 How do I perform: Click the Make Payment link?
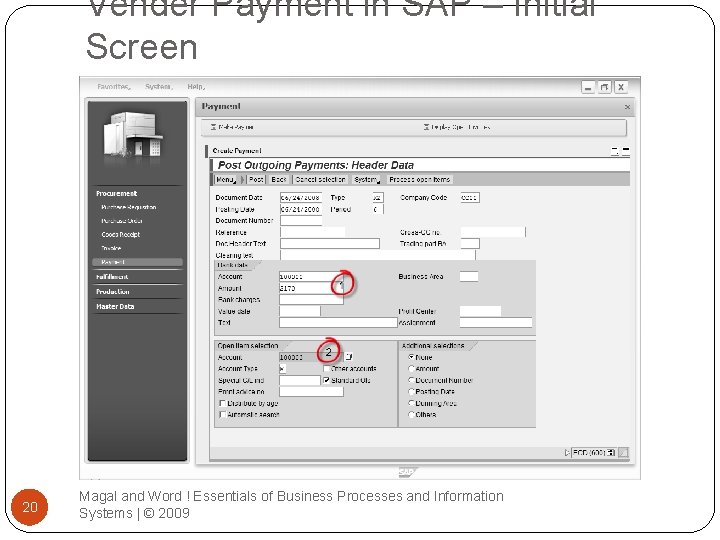click(x=232, y=127)
